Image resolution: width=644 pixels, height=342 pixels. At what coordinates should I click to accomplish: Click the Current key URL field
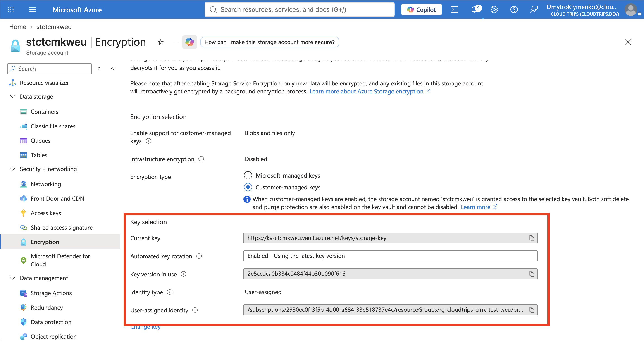click(390, 238)
